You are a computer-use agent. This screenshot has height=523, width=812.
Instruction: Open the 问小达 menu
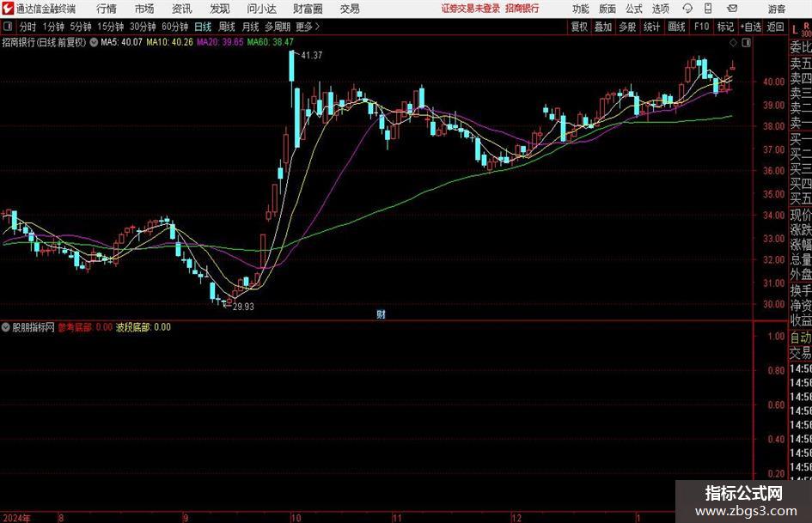pos(261,9)
